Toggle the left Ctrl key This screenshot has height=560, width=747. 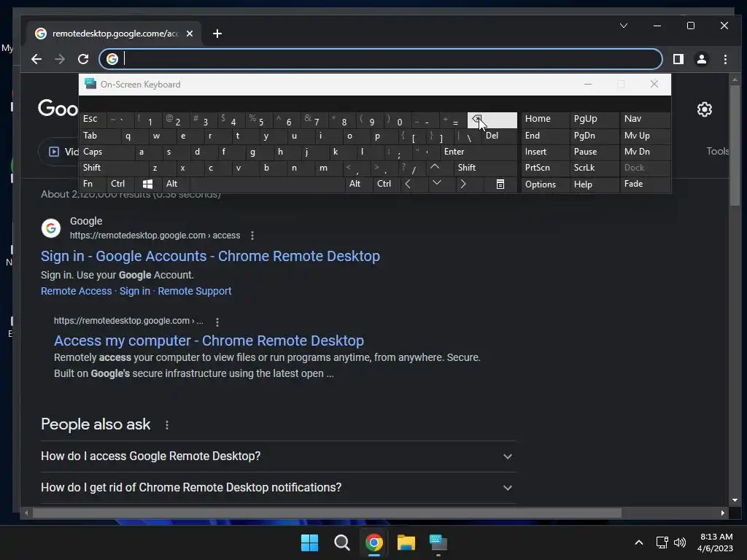[x=121, y=184]
